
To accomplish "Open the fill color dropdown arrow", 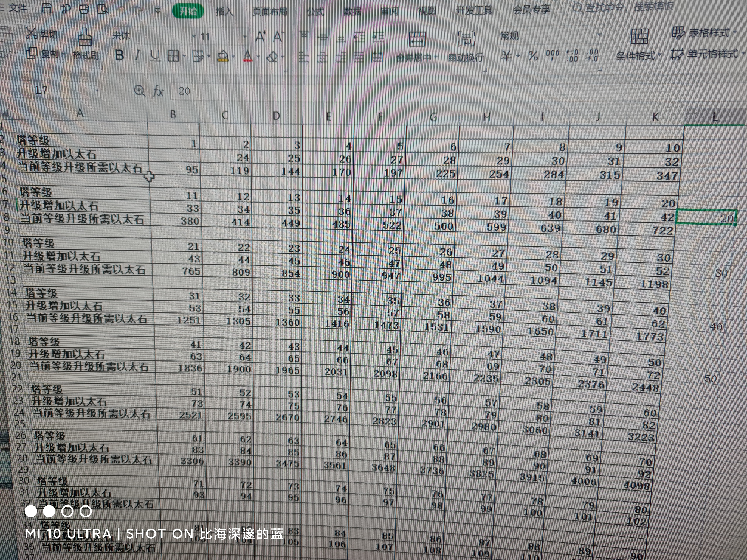I will coord(233,56).
